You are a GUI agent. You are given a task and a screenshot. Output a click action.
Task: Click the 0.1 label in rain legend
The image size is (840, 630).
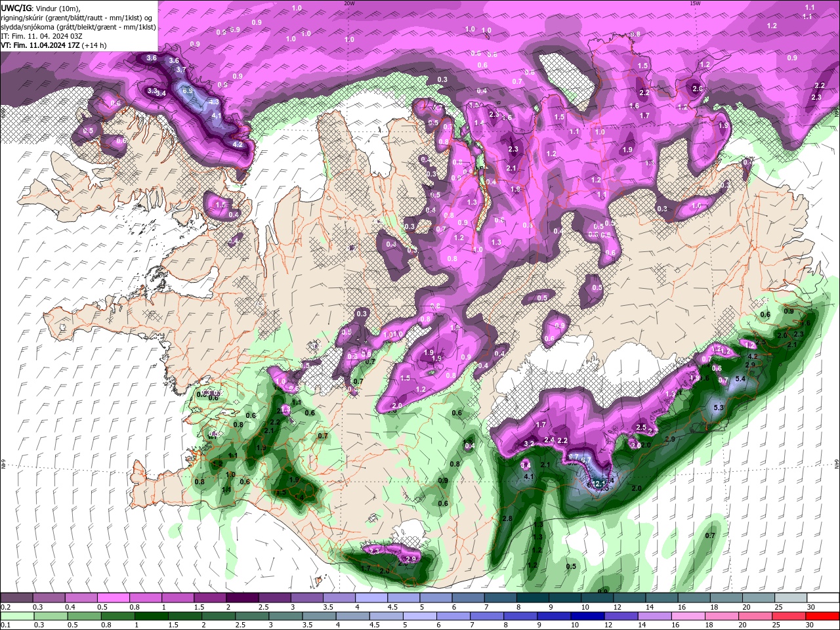pos(5,625)
